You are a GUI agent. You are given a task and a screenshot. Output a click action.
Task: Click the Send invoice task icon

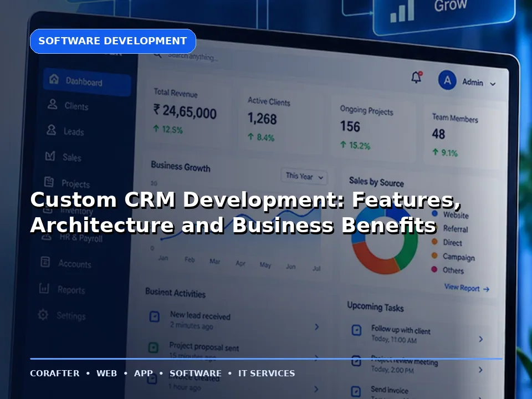click(x=356, y=391)
